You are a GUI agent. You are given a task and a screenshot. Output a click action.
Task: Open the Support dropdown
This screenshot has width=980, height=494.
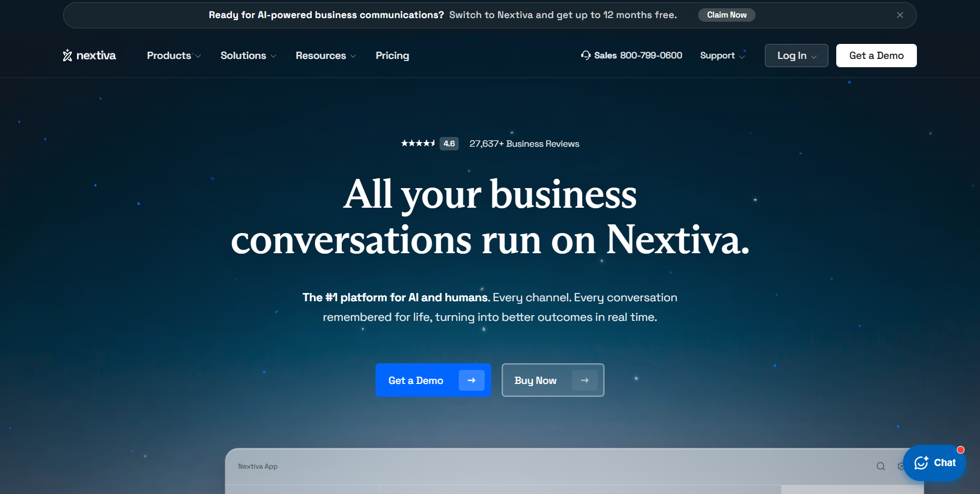[x=722, y=55]
